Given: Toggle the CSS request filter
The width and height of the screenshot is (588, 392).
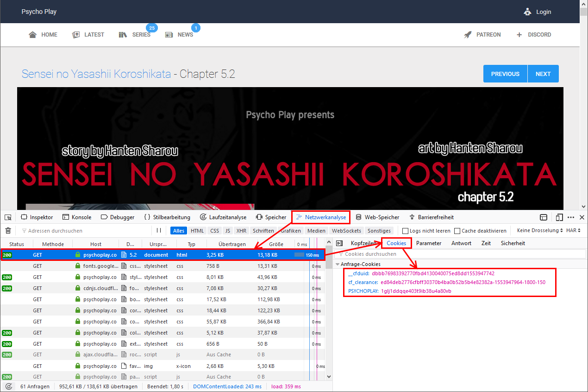Looking at the screenshot, I should click(214, 231).
